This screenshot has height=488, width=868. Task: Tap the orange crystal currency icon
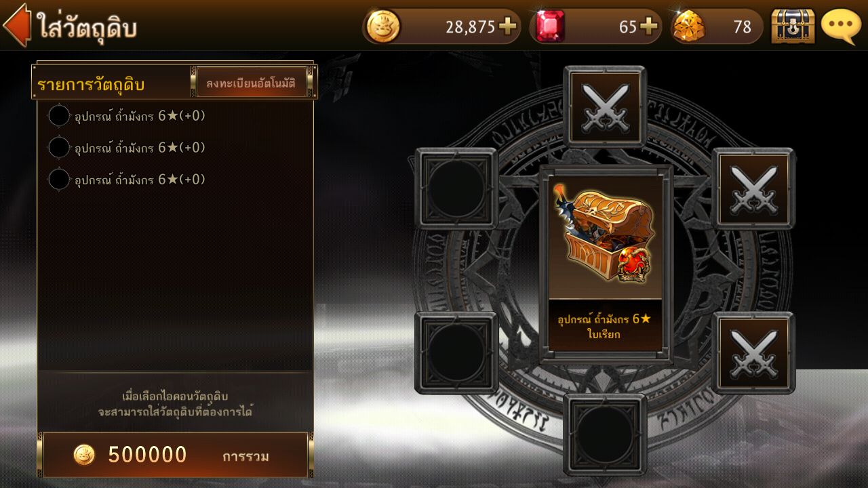(x=690, y=26)
